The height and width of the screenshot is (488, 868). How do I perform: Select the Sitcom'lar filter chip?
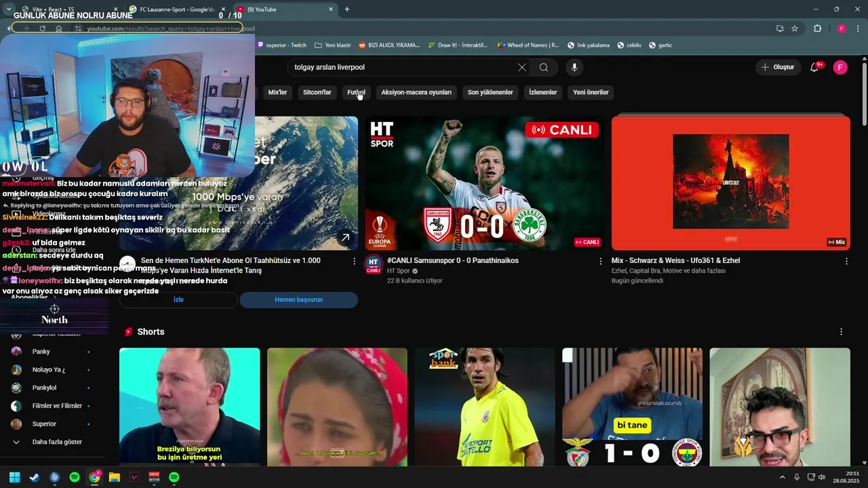click(317, 92)
